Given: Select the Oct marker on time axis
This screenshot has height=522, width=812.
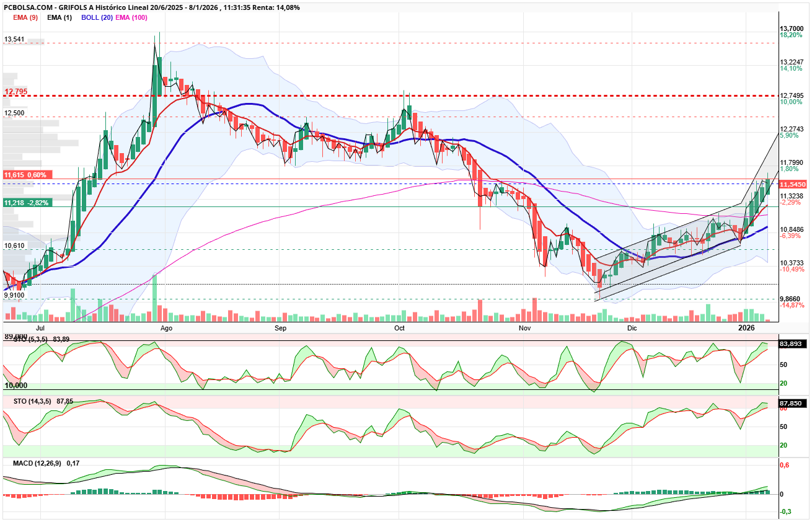Looking at the screenshot, I should 399,327.
